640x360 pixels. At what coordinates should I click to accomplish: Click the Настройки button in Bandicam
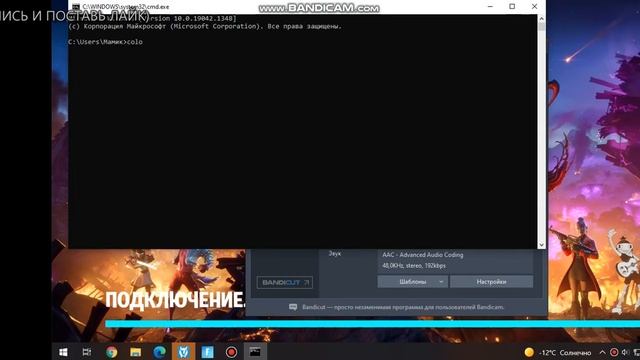pos(491,282)
